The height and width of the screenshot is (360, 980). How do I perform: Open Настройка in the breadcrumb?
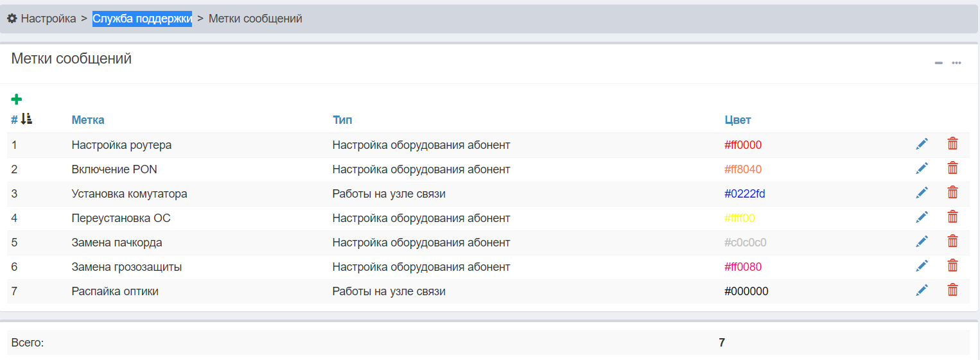tap(48, 19)
